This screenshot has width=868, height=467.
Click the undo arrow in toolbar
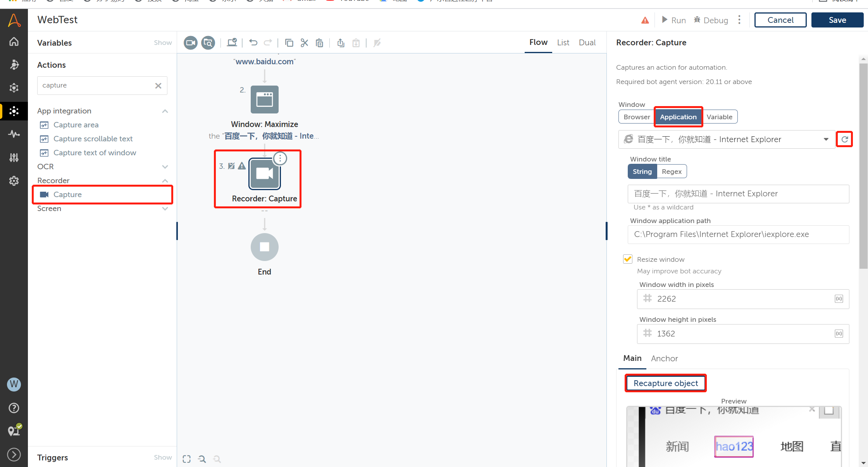[x=253, y=43]
